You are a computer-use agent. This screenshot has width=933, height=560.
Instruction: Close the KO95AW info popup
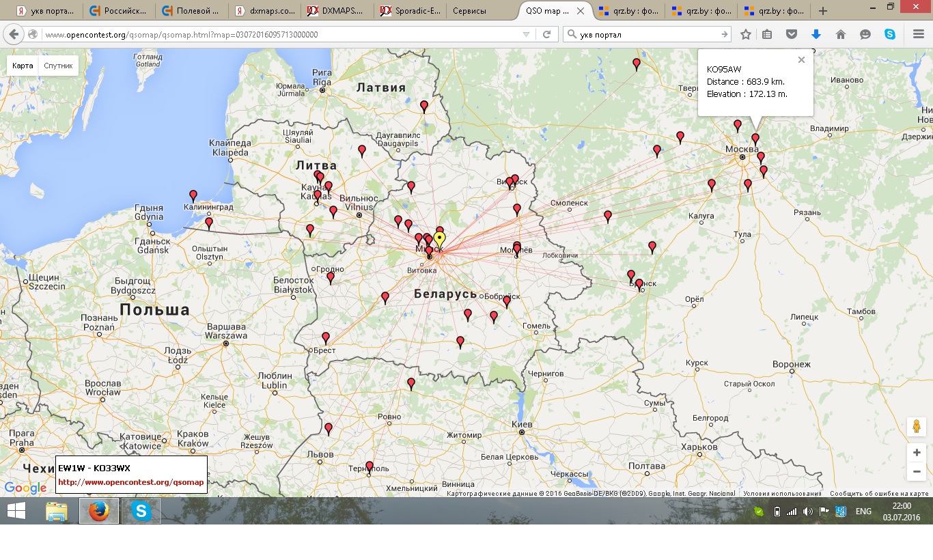pyautogui.click(x=801, y=60)
